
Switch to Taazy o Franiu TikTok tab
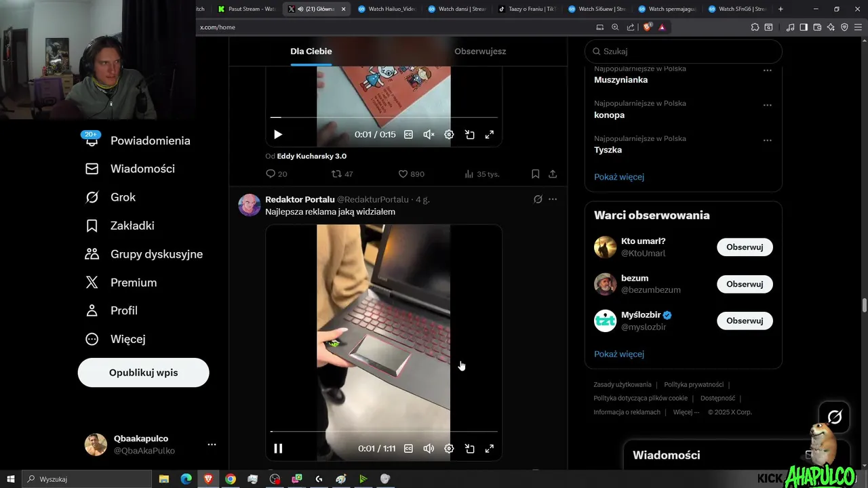point(526,9)
